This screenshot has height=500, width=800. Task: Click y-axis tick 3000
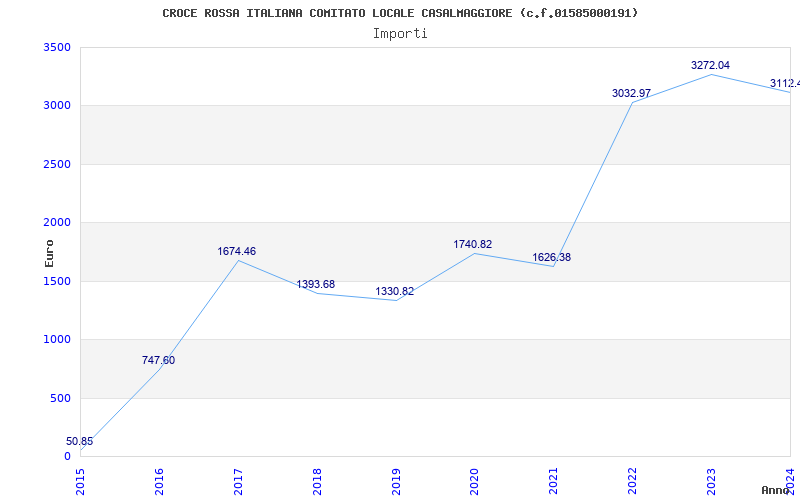click(x=57, y=106)
